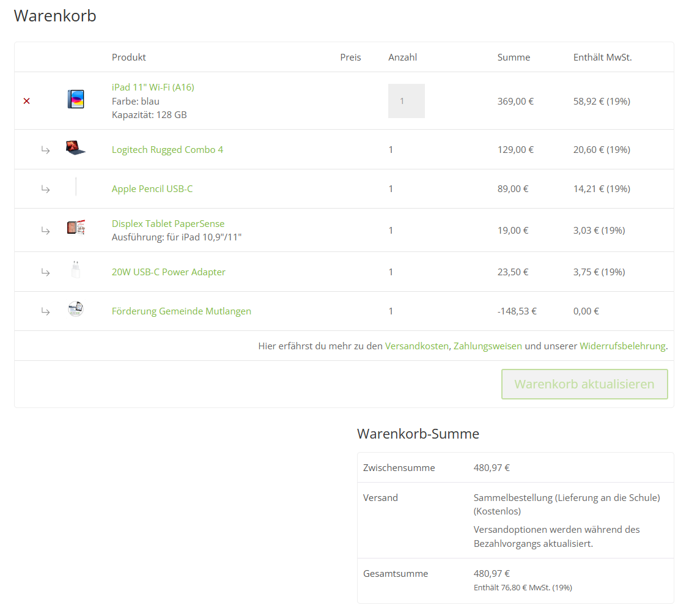Select the Power Adapter VAT 3,75 € (19%)
The width and height of the screenshot is (689, 616).
tap(599, 272)
